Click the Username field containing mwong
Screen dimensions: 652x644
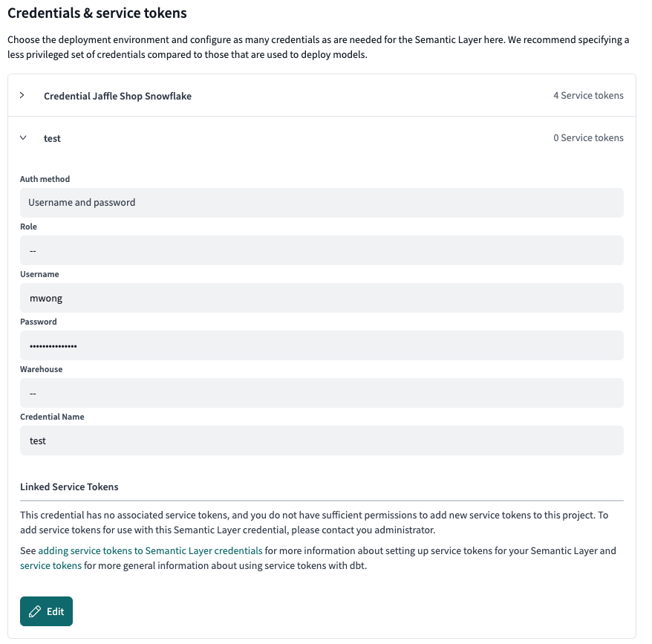pos(322,297)
